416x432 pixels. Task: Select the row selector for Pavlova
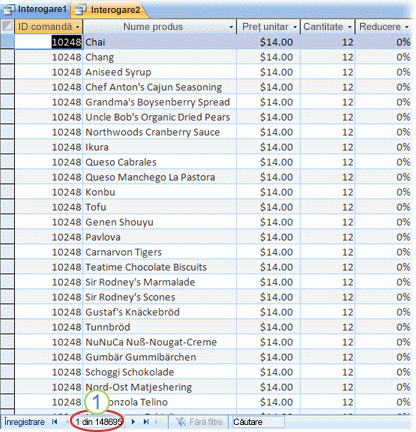tap(7, 237)
